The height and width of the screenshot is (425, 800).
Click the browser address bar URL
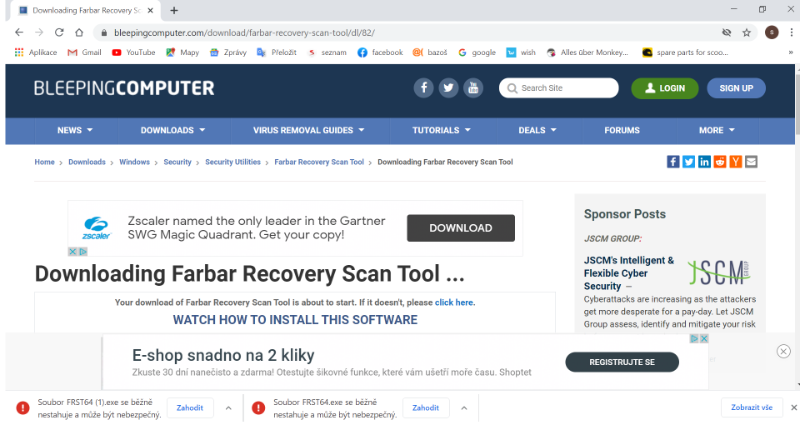click(244, 33)
